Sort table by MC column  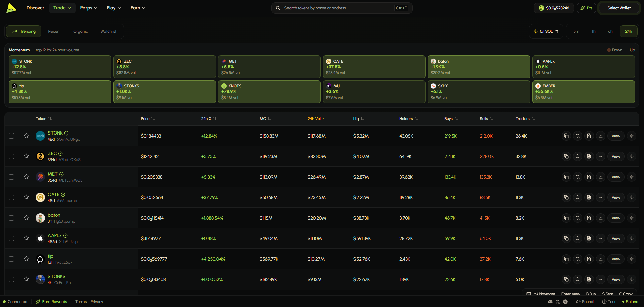click(x=265, y=119)
